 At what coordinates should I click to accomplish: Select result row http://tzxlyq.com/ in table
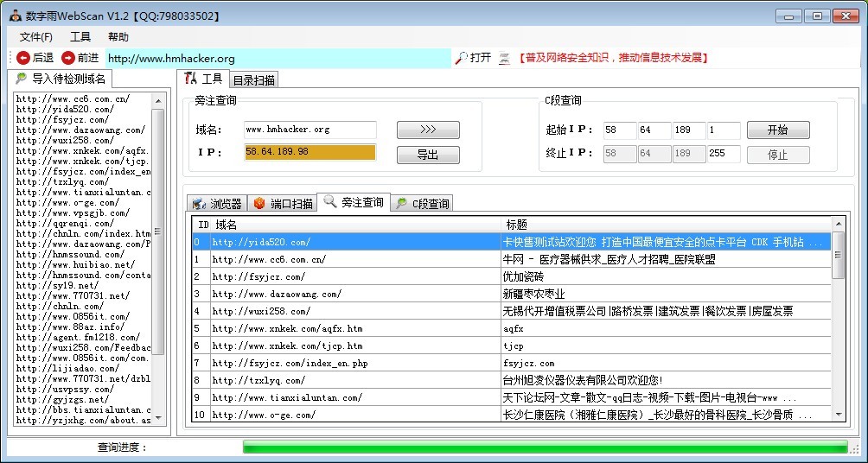coord(512,380)
